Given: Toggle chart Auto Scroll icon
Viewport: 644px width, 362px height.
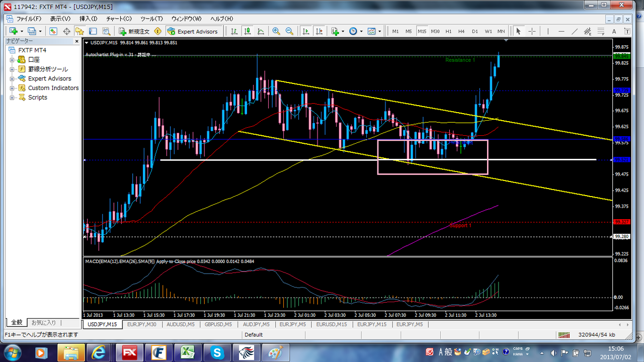Looking at the screenshot, I should (x=305, y=31).
